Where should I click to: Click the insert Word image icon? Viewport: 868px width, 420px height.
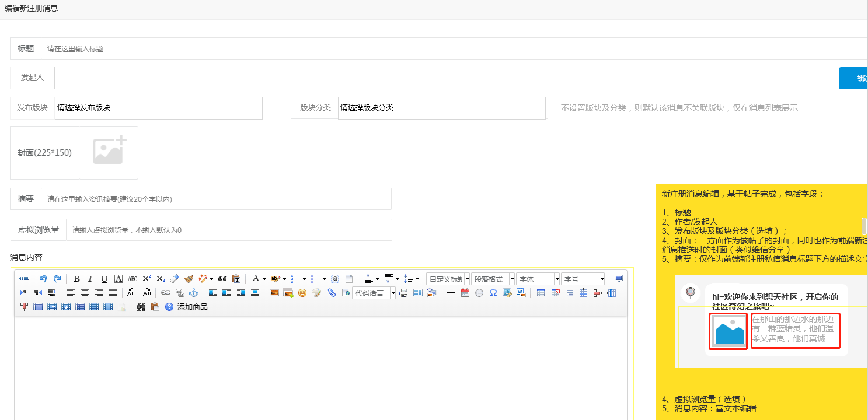point(521,293)
